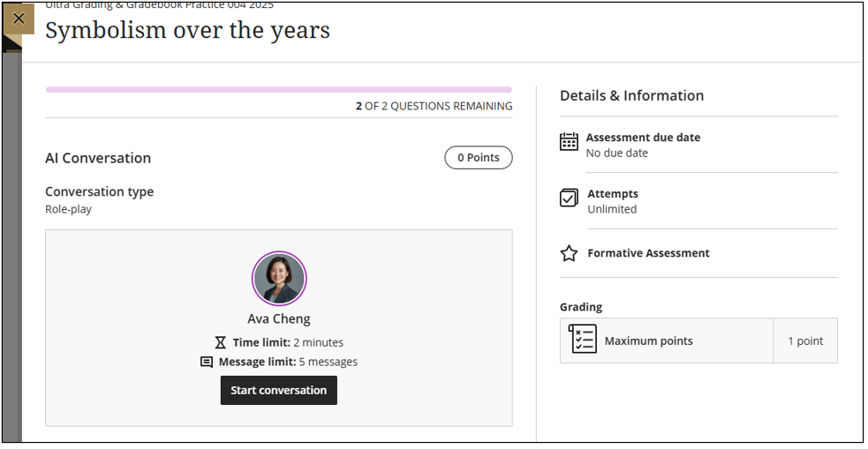Image resolution: width=868 pixels, height=449 pixels.
Task: Open the Maximum points grading row
Action: (698, 340)
